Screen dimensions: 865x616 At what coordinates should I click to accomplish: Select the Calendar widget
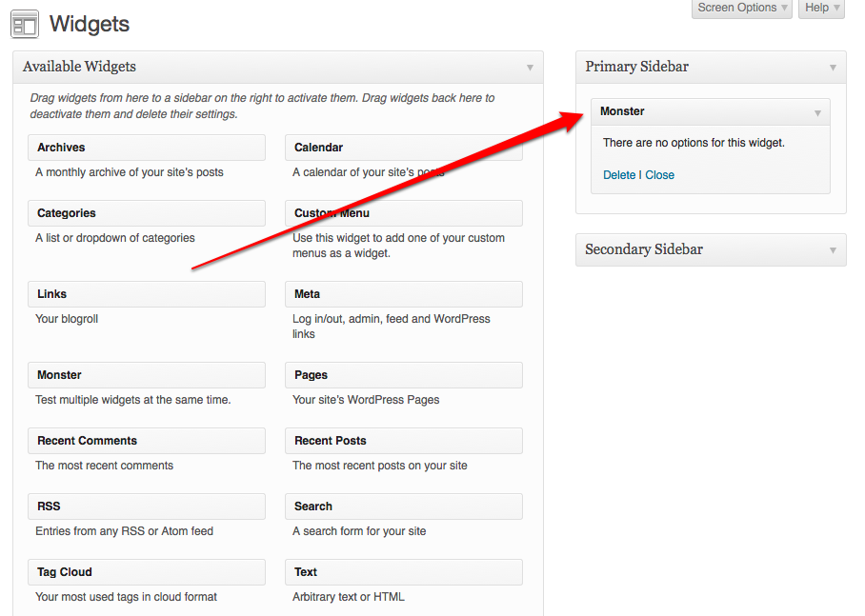click(x=403, y=148)
